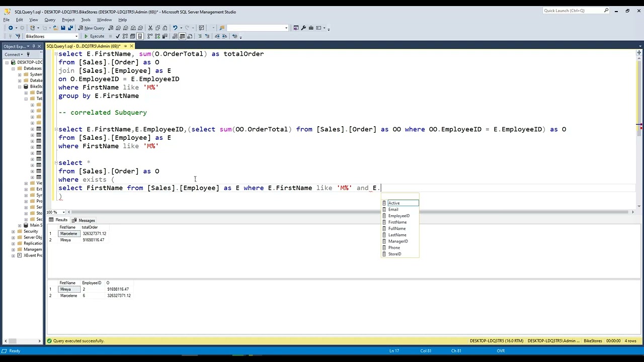Select Results to Grid icon
The image size is (644, 362).
182,36
